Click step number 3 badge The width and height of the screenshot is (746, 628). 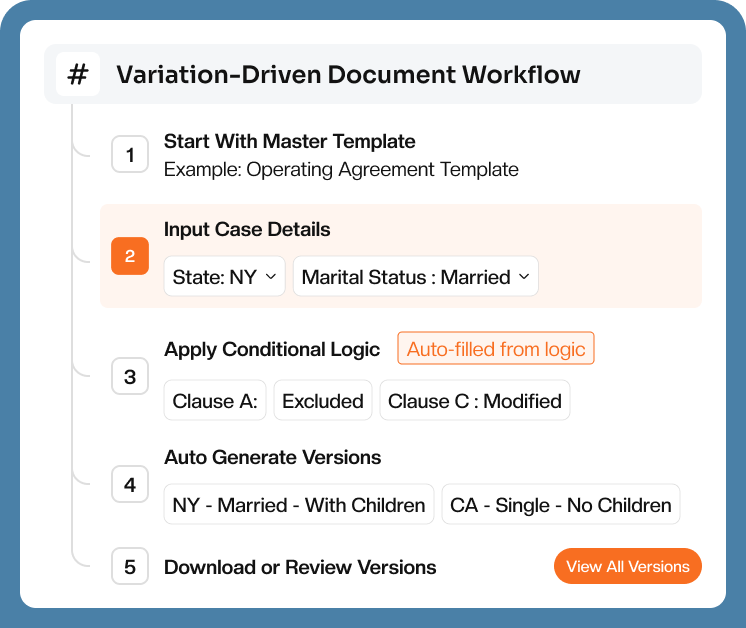[x=130, y=377]
